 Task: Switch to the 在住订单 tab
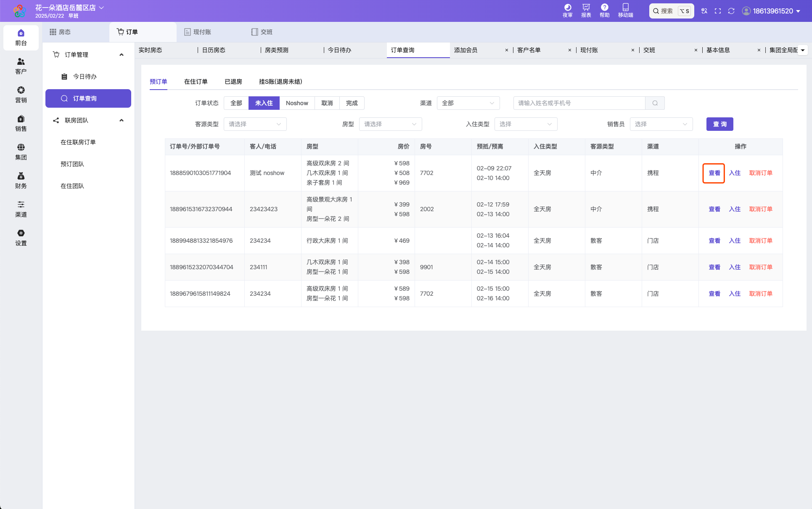pyautogui.click(x=196, y=82)
